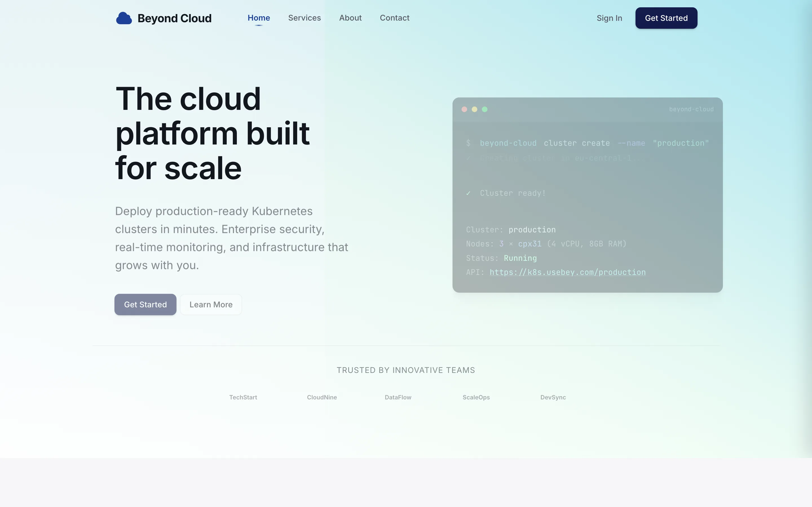Click the ScaleOps company logo
The width and height of the screenshot is (812, 507).
coord(476,397)
